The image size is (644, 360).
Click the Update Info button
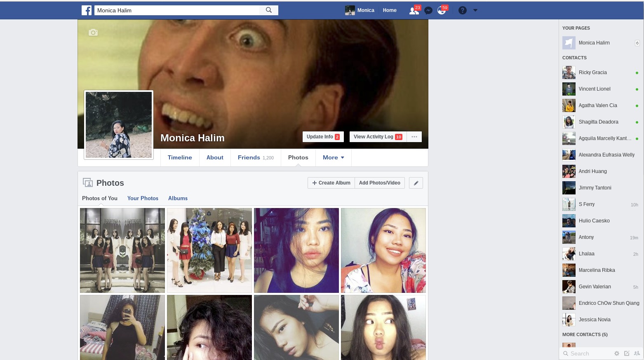pyautogui.click(x=323, y=137)
